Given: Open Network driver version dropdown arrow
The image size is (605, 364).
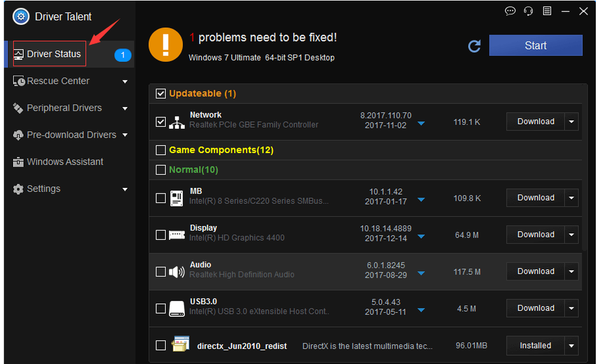Looking at the screenshot, I should [421, 123].
